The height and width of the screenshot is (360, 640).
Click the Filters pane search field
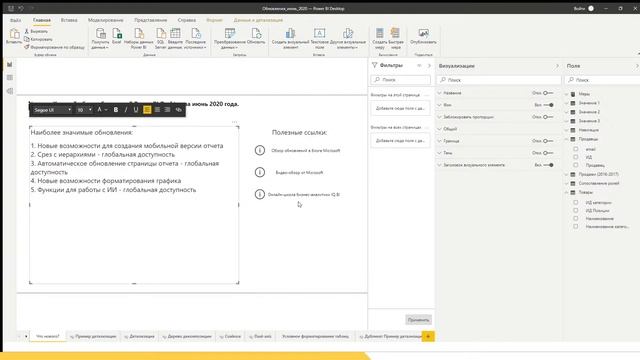[x=400, y=80]
